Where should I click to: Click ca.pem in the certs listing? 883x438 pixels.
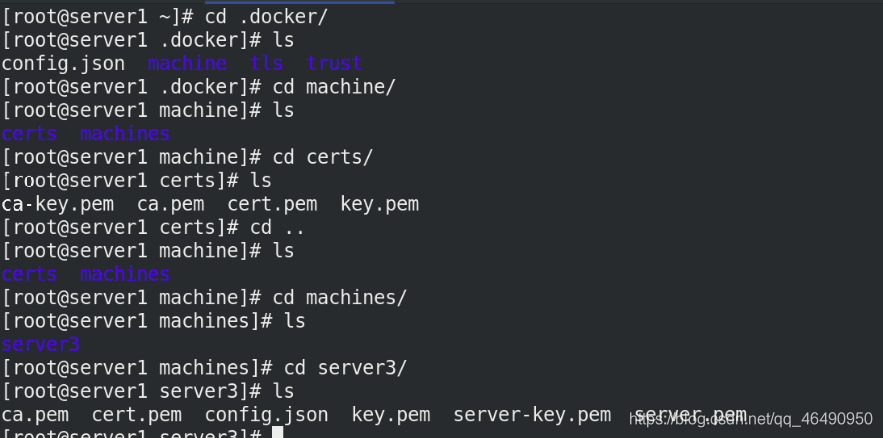171,204
